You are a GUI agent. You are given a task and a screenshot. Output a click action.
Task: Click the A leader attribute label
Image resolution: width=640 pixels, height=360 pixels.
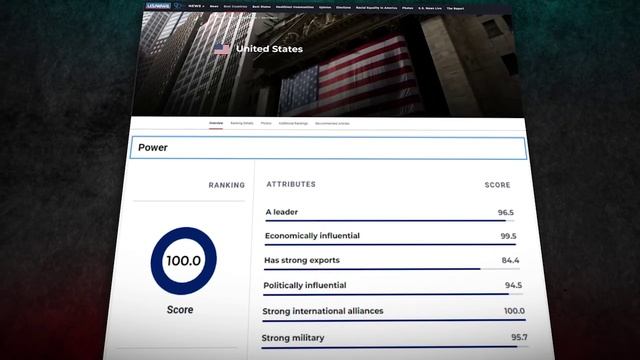coord(282,212)
